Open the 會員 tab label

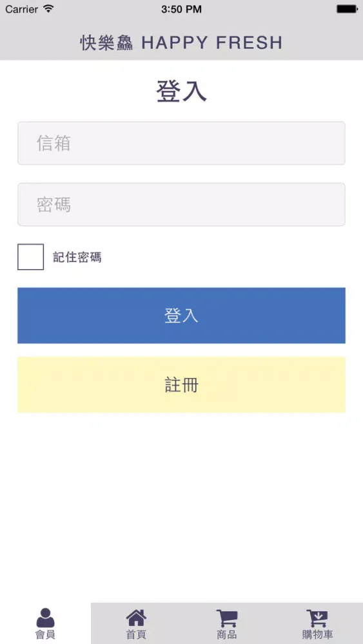(x=45, y=634)
